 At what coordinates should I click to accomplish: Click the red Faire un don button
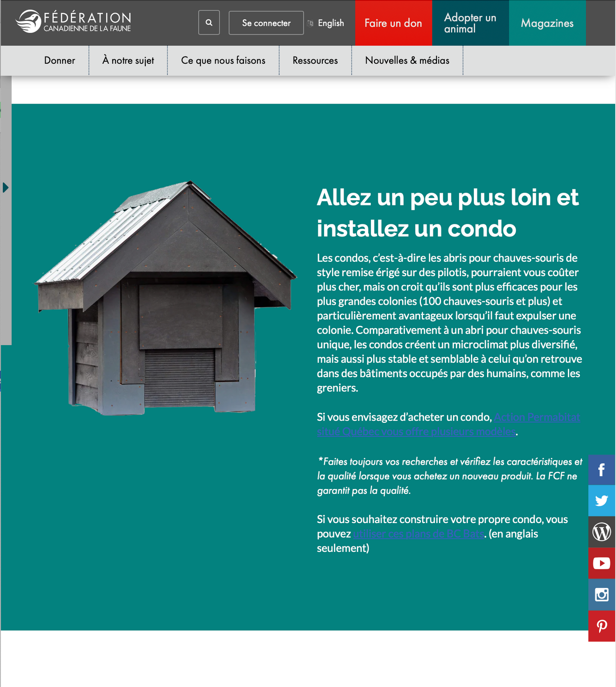(x=393, y=23)
